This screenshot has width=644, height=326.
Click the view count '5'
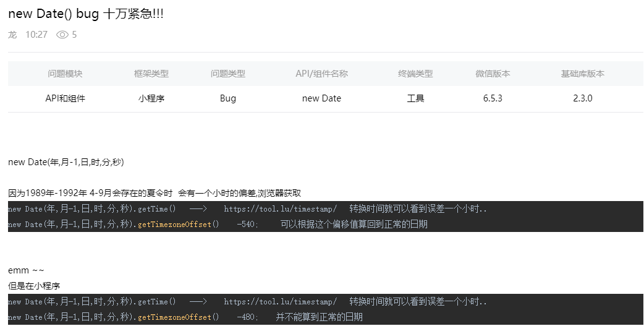74,35
